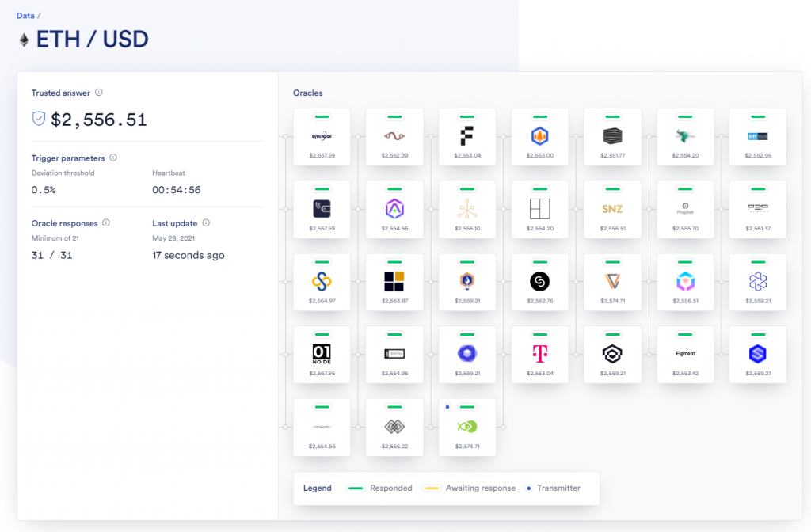The width and height of the screenshot is (811, 532).
Task: Select the purple hexagon A oracle logo
Action: (x=394, y=209)
